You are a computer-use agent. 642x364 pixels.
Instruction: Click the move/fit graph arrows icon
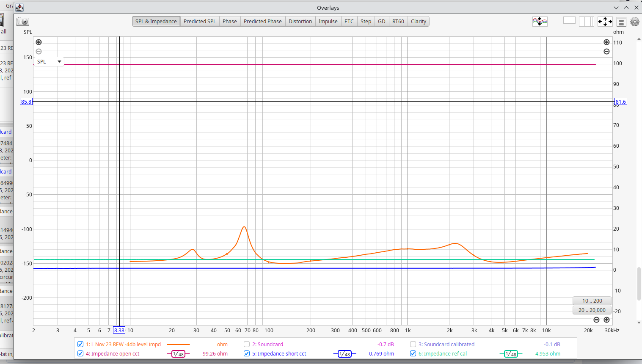[x=605, y=22]
